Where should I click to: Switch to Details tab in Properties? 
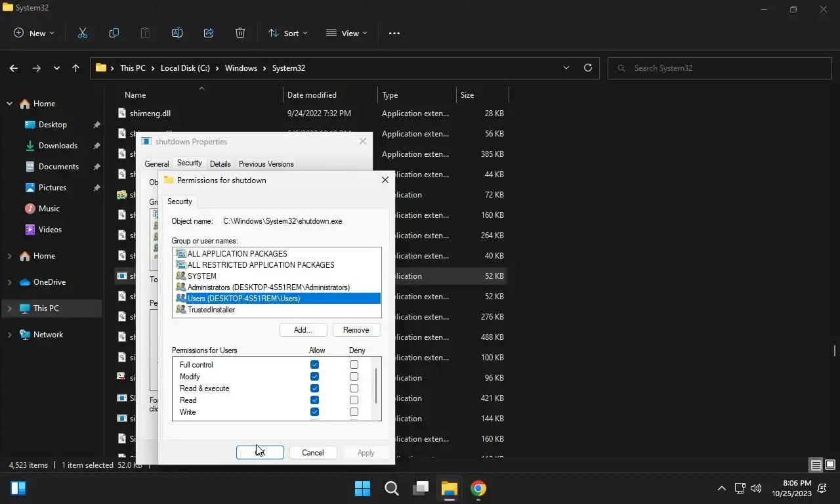tap(220, 164)
